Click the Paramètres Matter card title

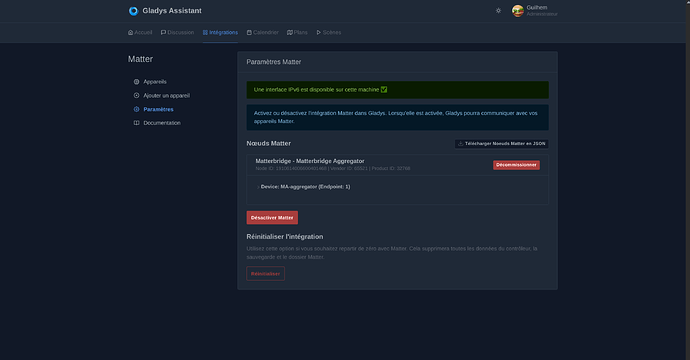click(274, 62)
